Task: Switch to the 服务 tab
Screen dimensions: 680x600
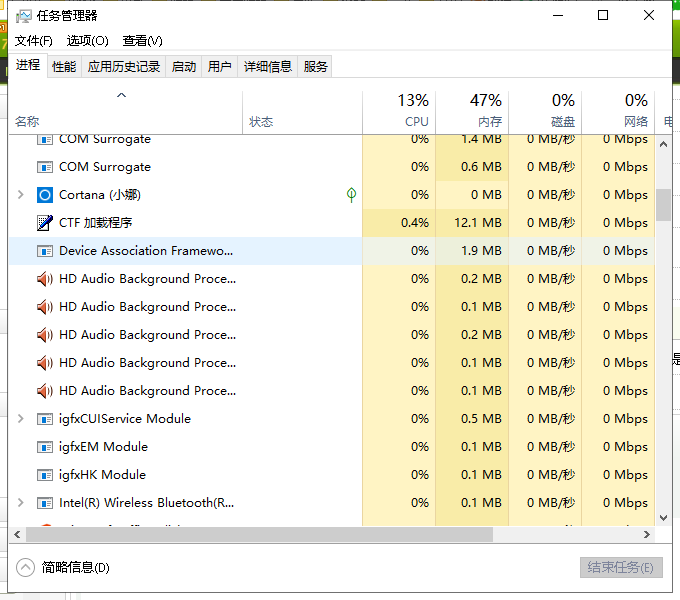Action: 315,67
